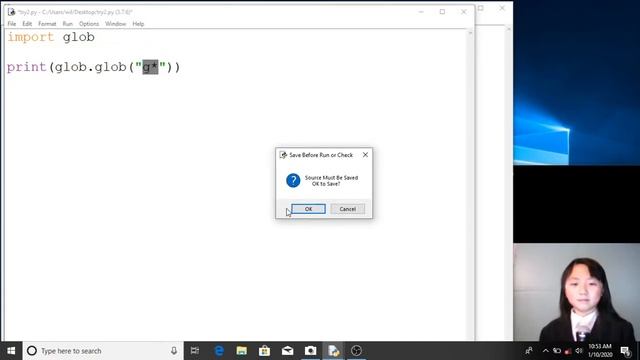This screenshot has width=640, height=360.
Task: Maximize the background window behind IDLE
Action: click(x=481, y=8)
